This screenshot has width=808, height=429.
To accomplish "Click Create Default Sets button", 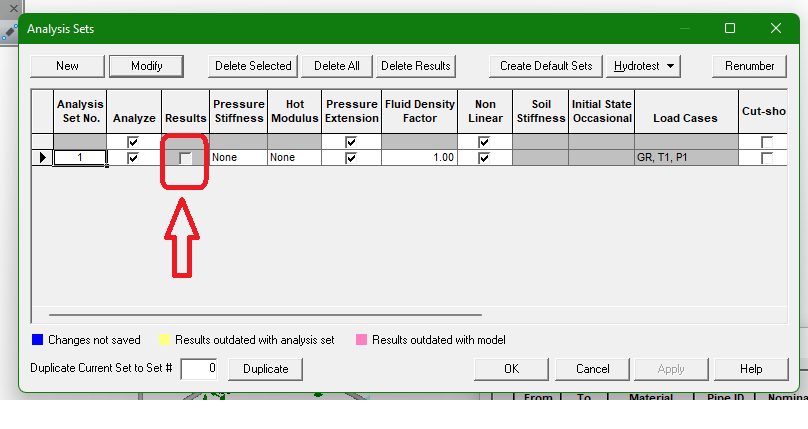I will pos(546,66).
